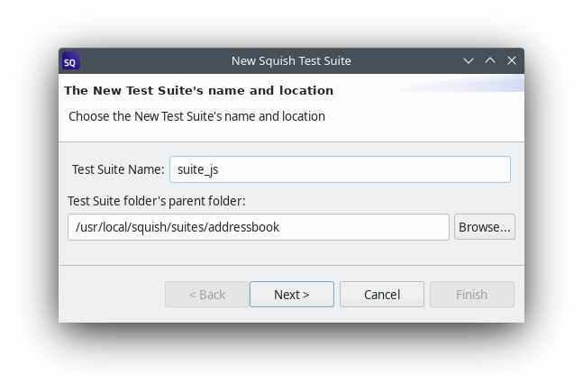The height and width of the screenshot is (392, 583).
Task: Click the "Choose the New Test Suite's" description
Action: click(x=196, y=116)
